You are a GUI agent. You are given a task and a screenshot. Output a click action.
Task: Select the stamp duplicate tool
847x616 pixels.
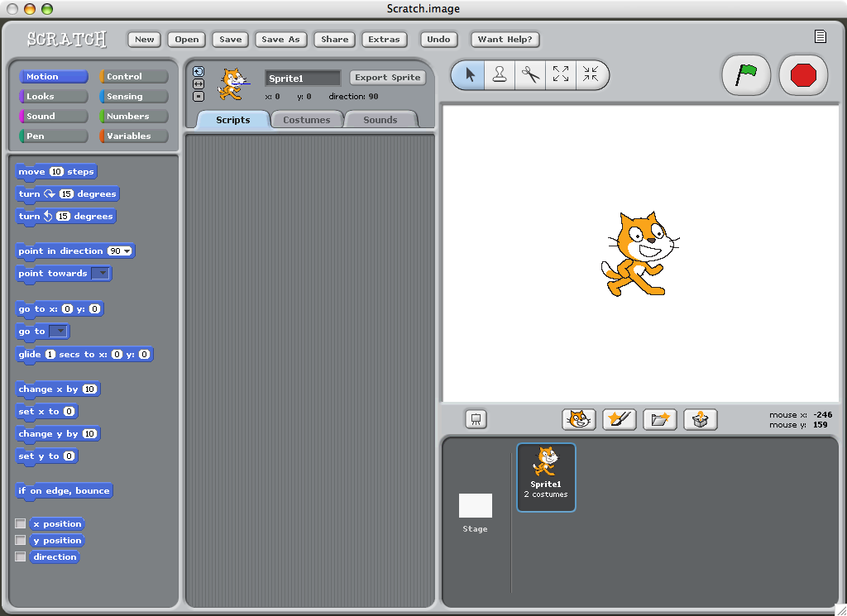point(500,74)
